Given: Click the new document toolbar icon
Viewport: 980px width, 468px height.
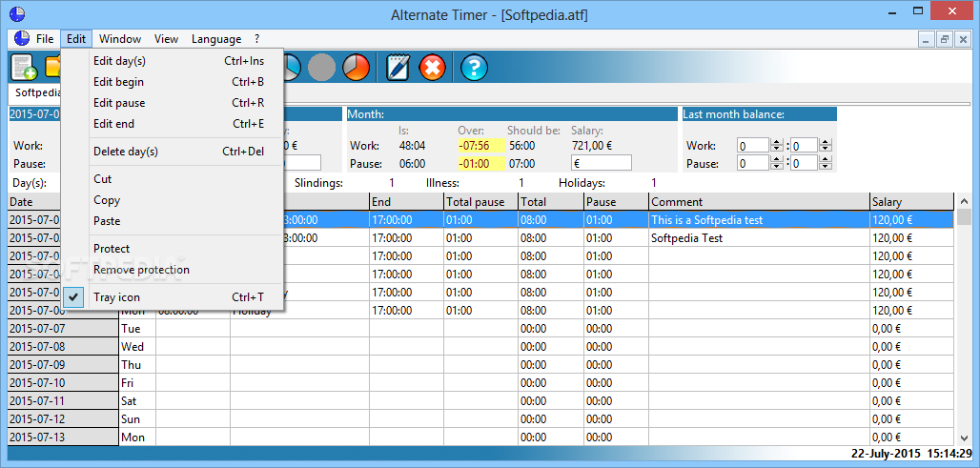Looking at the screenshot, I should click(25, 67).
